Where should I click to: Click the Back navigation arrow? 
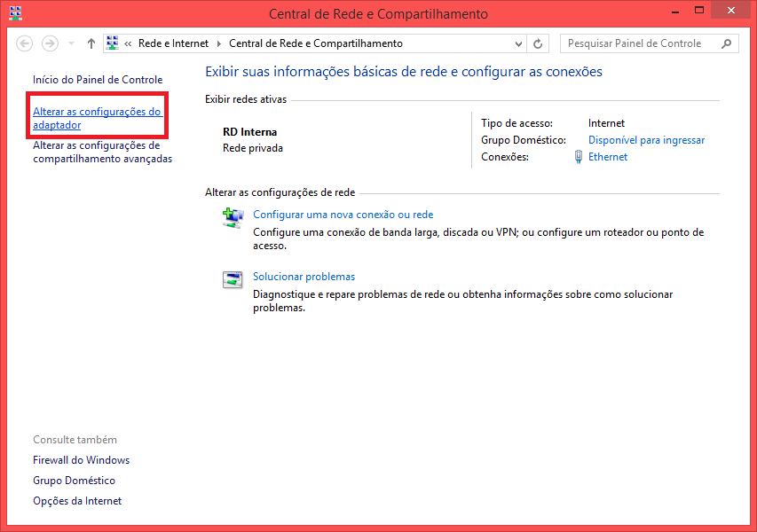[x=25, y=43]
